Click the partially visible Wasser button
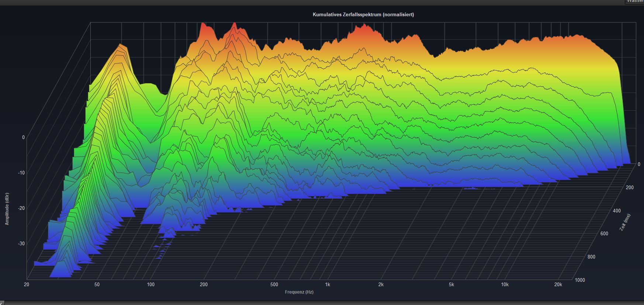The height and width of the screenshot is (305, 644). (634, 2)
